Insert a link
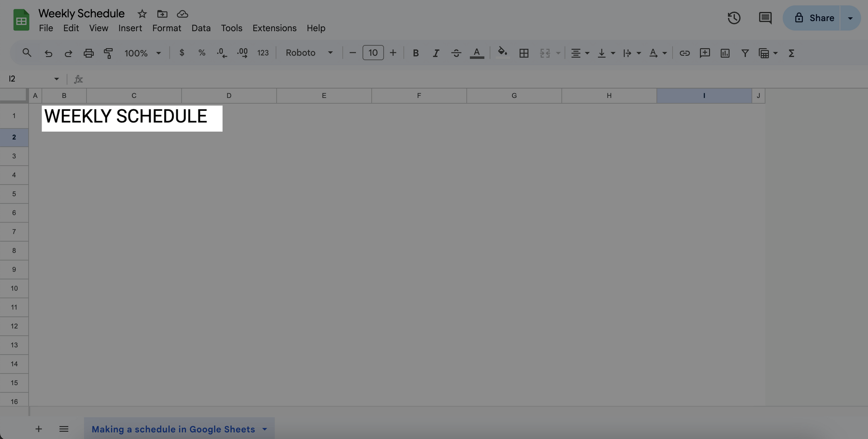The height and width of the screenshot is (439, 868). (x=684, y=53)
